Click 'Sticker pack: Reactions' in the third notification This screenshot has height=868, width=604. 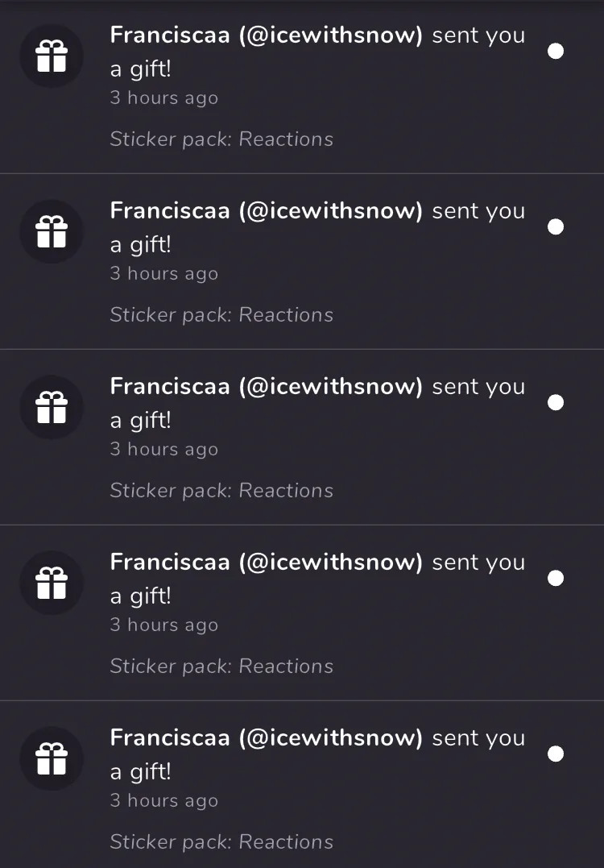pyautogui.click(x=221, y=491)
